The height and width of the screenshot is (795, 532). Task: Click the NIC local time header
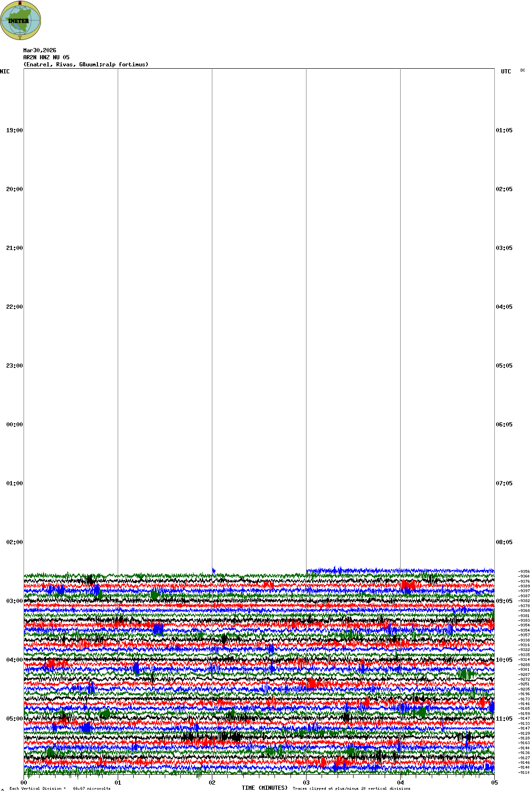pyautogui.click(x=5, y=72)
